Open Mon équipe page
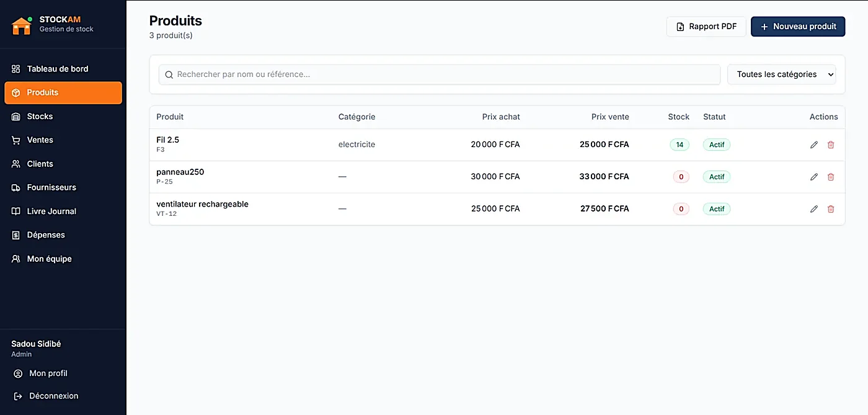This screenshot has width=868, height=415. 63,259
